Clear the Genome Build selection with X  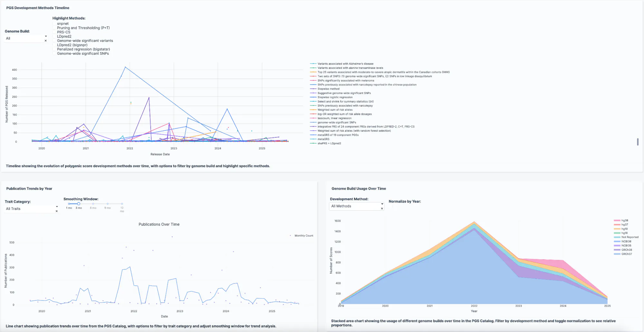tap(46, 41)
